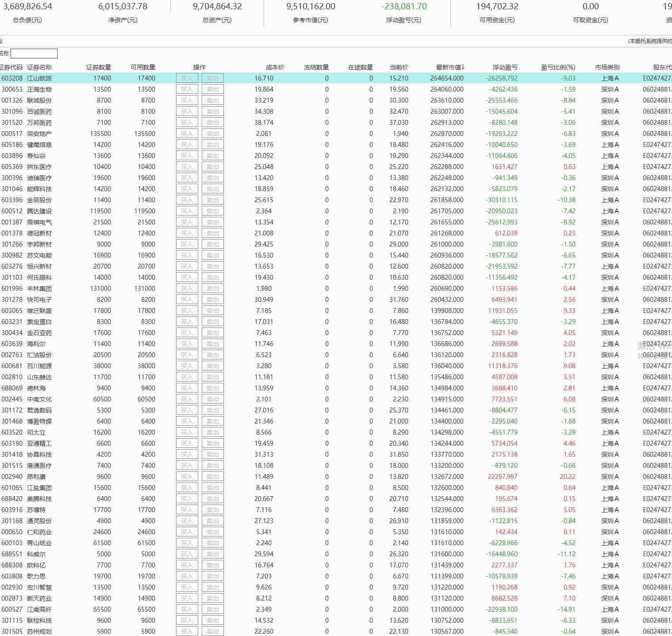The image size is (672, 636).
Task: Toggle sort on 最新市值 column header
Action: tap(450, 67)
